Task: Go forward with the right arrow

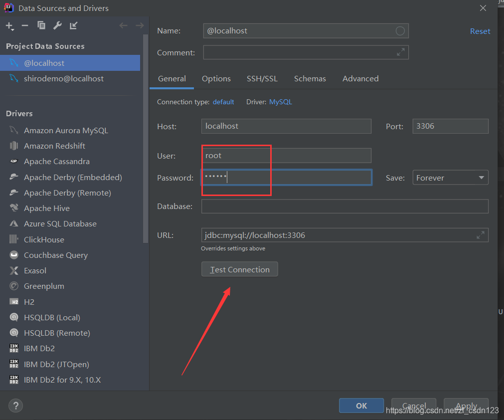Action: point(140,25)
